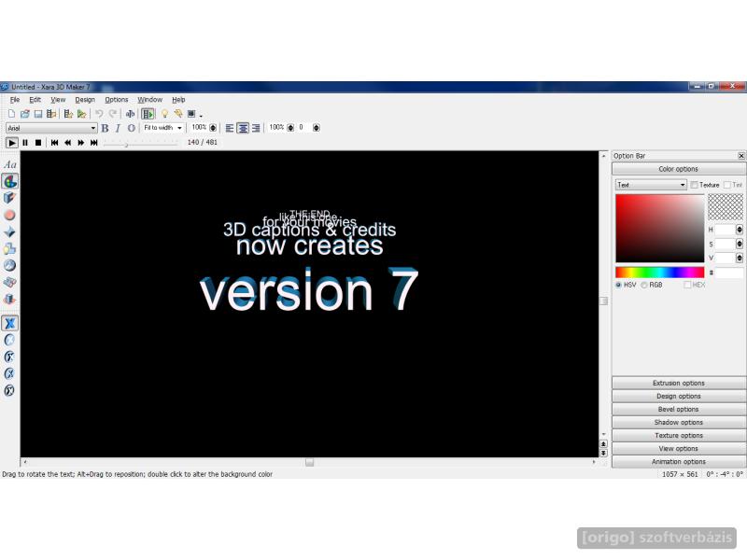The height and width of the screenshot is (560, 747).
Task: Open Text options (Aa) tool
Action: 10,165
